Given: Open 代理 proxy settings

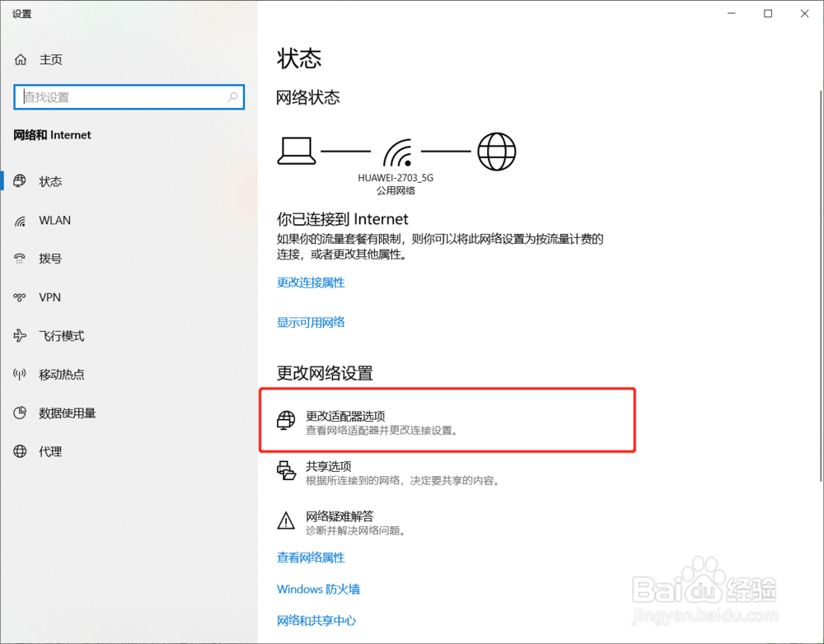Looking at the screenshot, I should point(129,451).
